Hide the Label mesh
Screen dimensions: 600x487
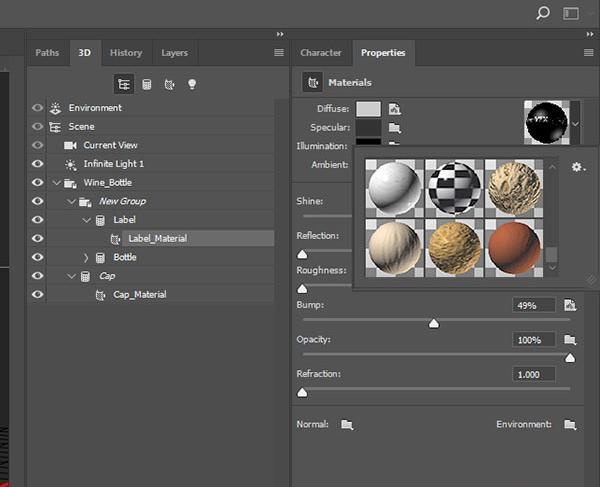pyautogui.click(x=38, y=220)
